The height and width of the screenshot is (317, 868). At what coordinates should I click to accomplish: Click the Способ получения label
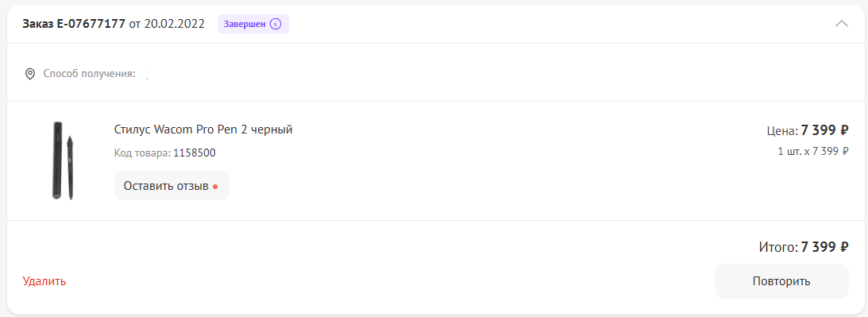click(x=89, y=74)
